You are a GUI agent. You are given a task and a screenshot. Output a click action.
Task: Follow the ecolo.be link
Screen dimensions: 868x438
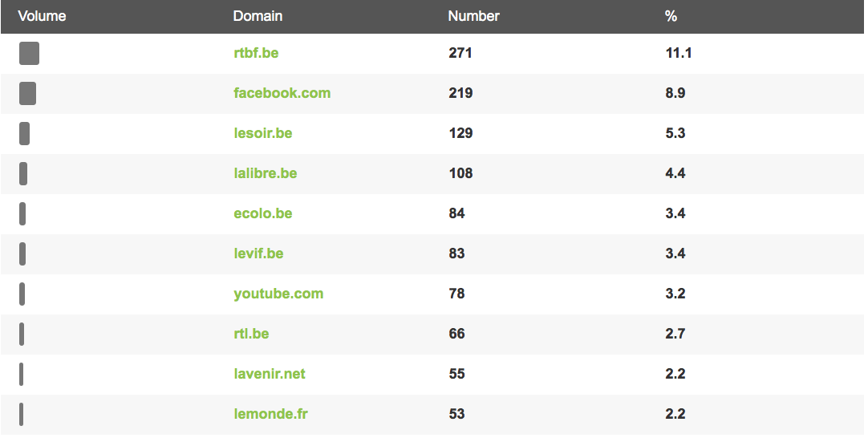pos(263,213)
